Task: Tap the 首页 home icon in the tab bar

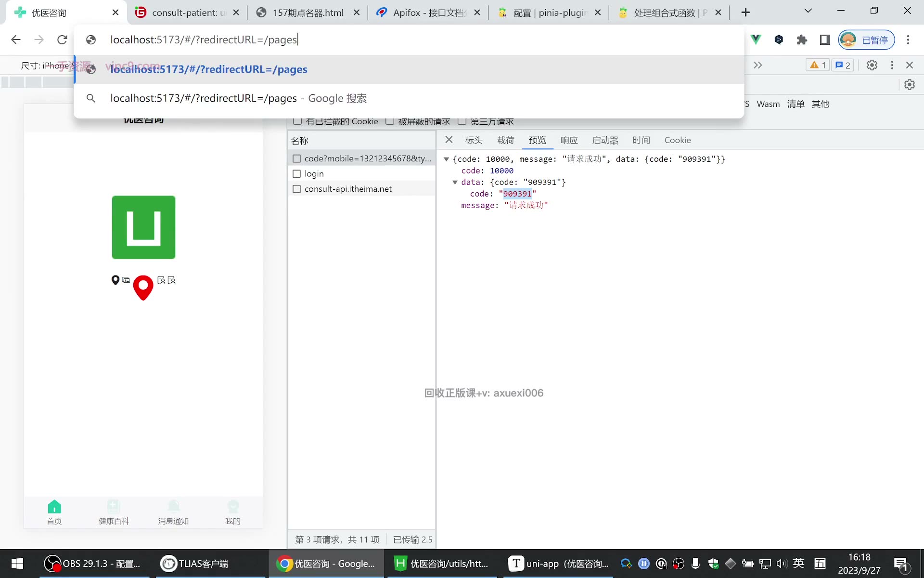Action: pyautogui.click(x=54, y=507)
